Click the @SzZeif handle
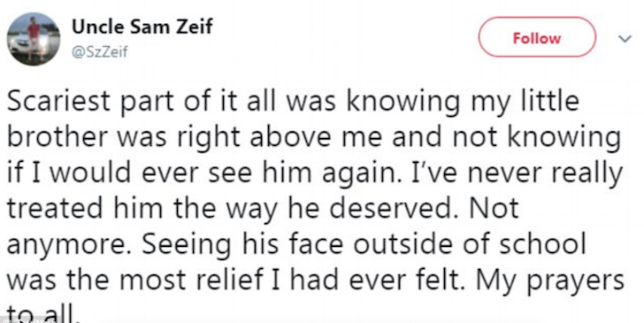The width and height of the screenshot is (644, 323). [100, 51]
